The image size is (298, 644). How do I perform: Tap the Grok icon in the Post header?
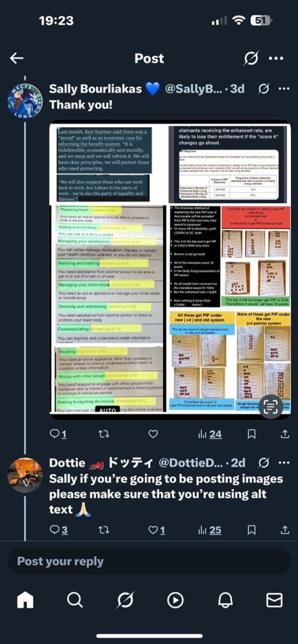click(x=251, y=59)
